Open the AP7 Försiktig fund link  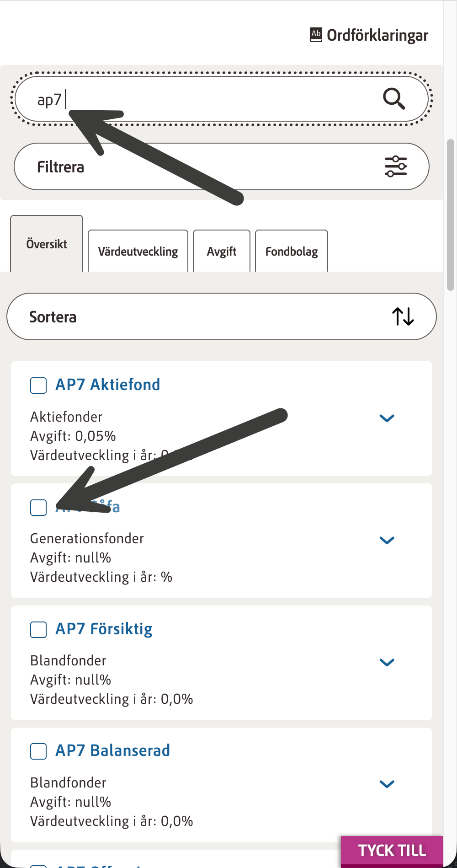coord(104,629)
